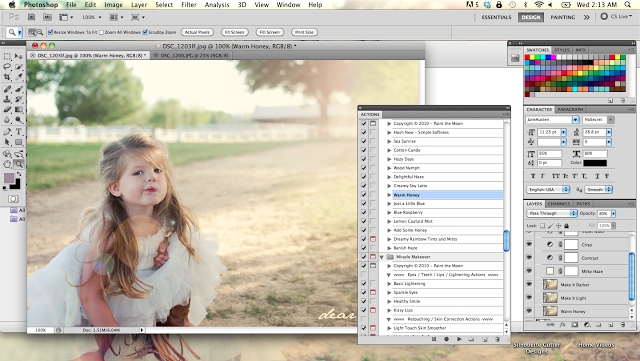640x361 pixels.
Task: Select the Crop tool
Action: 7,77
